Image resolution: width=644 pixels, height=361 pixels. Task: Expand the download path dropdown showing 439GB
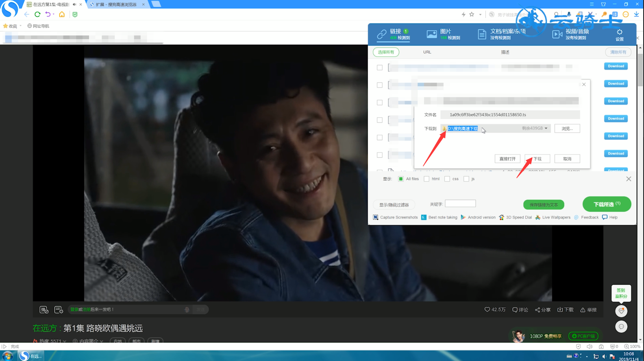click(x=546, y=128)
